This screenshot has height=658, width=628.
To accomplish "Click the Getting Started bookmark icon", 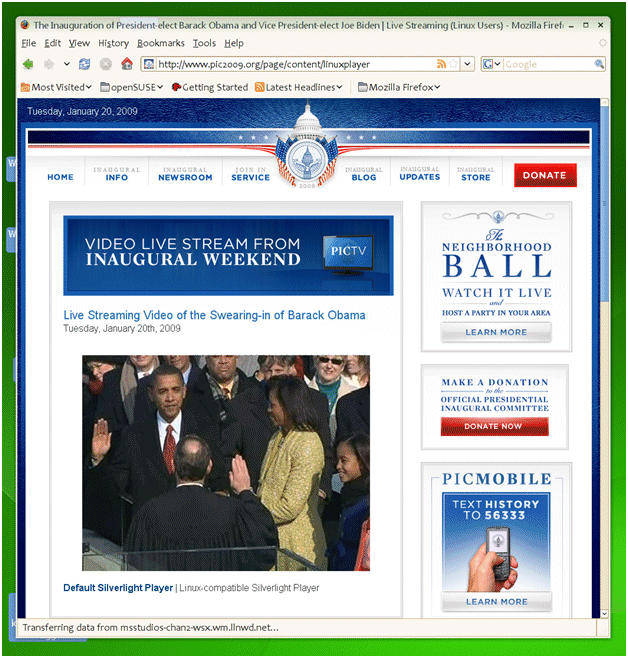I will (176, 87).
